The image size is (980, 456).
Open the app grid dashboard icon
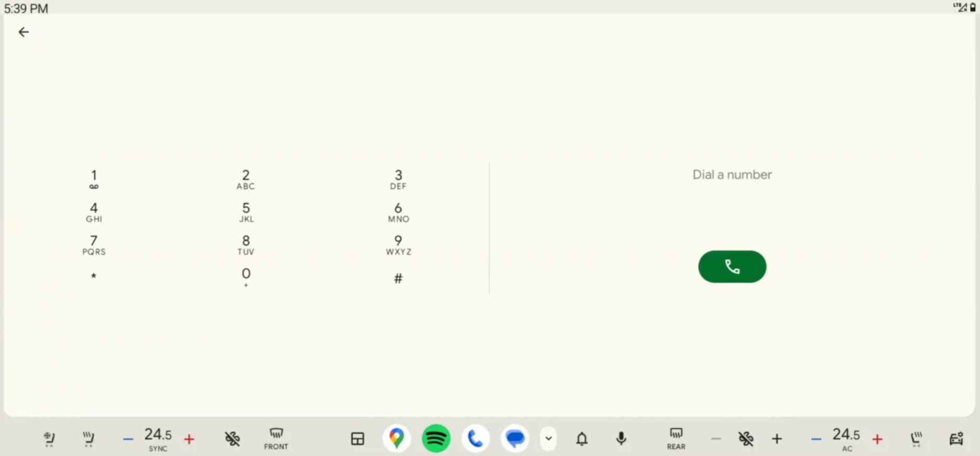[357, 438]
